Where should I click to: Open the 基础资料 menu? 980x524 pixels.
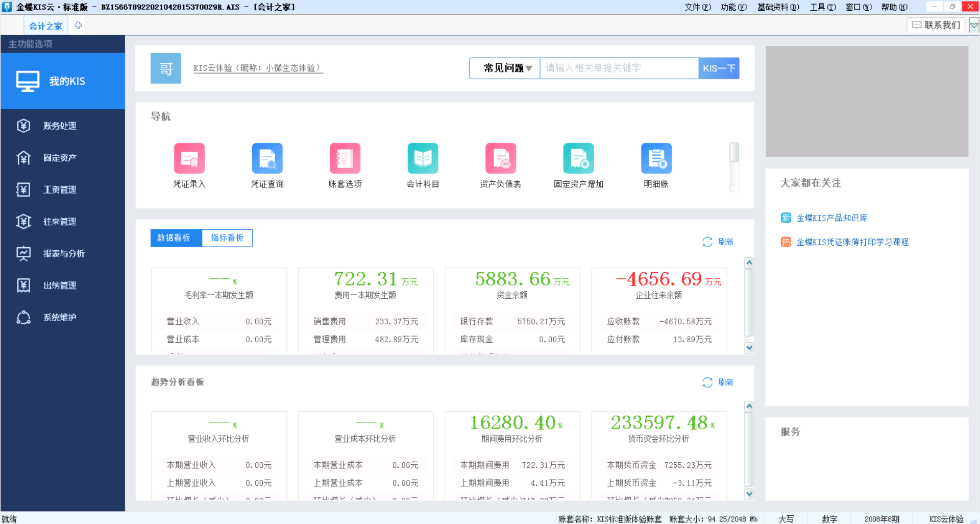(777, 7)
